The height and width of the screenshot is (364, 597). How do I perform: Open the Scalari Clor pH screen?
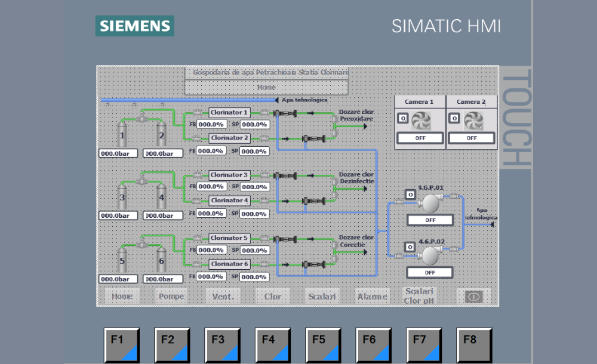pos(419,296)
